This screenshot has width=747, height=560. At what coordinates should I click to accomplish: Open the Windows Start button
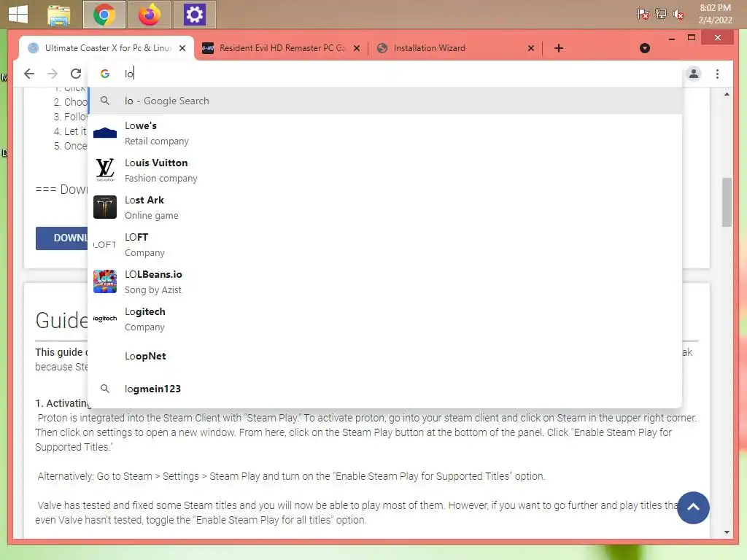(x=18, y=15)
